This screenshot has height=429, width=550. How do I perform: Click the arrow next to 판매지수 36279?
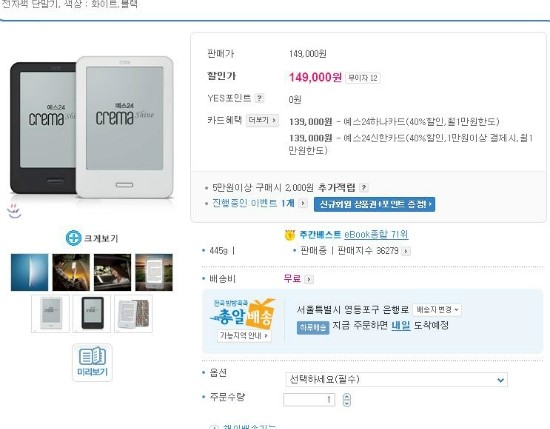tap(406, 251)
